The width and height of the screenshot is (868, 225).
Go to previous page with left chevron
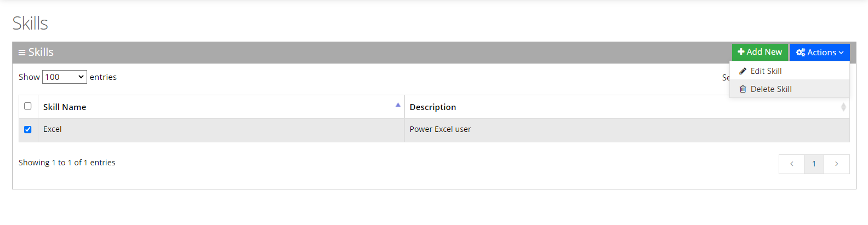tap(791, 164)
